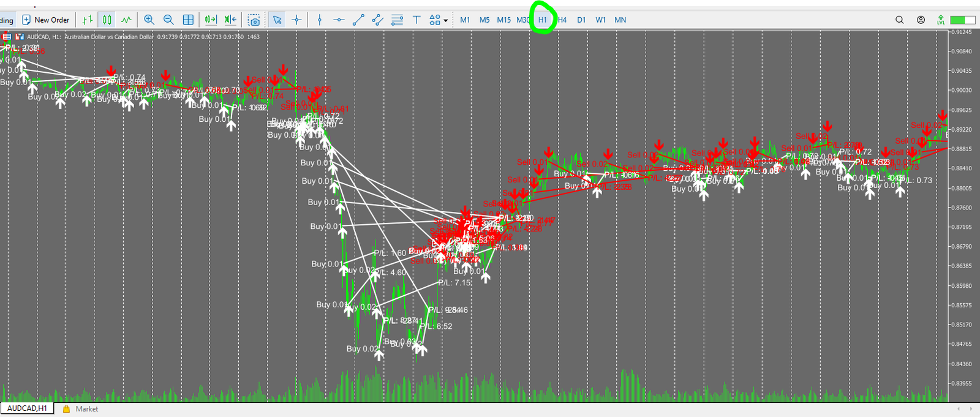Screen dimensions: 980x417
Task: Zoom in on the chart
Action: (x=149, y=20)
